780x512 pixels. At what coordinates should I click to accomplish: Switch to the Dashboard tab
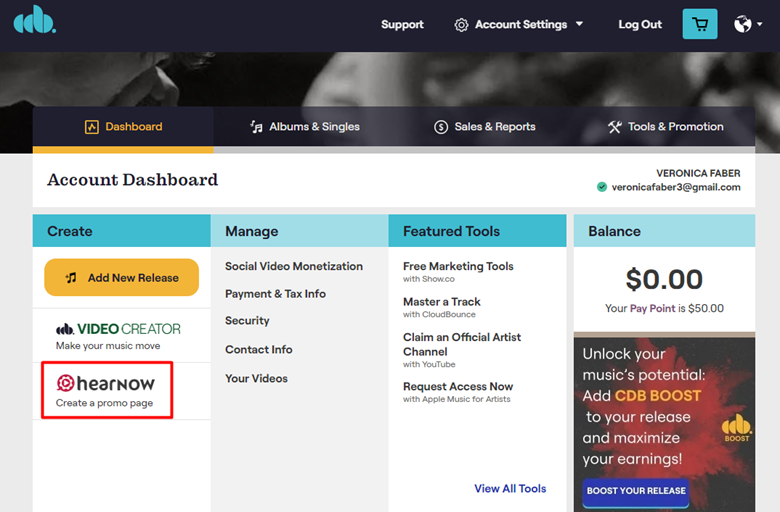click(123, 127)
